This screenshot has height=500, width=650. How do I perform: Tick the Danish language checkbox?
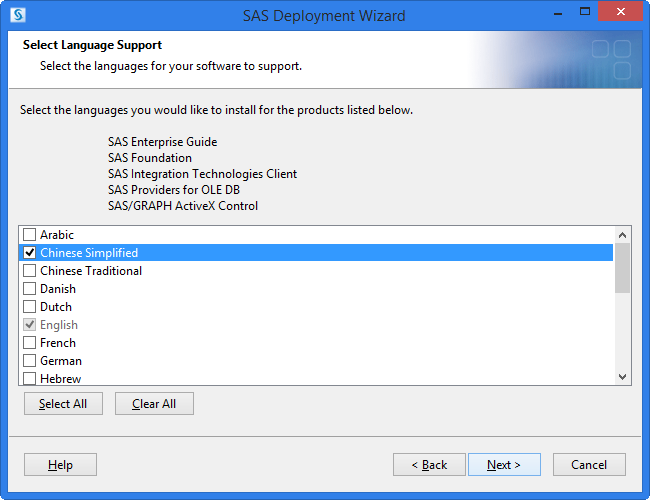click(30, 289)
